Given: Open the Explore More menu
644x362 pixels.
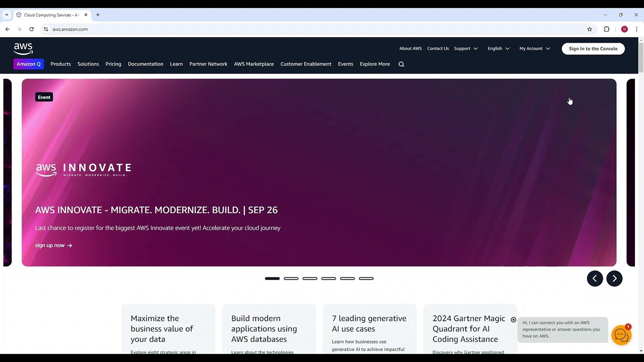Looking at the screenshot, I should [375, 64].
